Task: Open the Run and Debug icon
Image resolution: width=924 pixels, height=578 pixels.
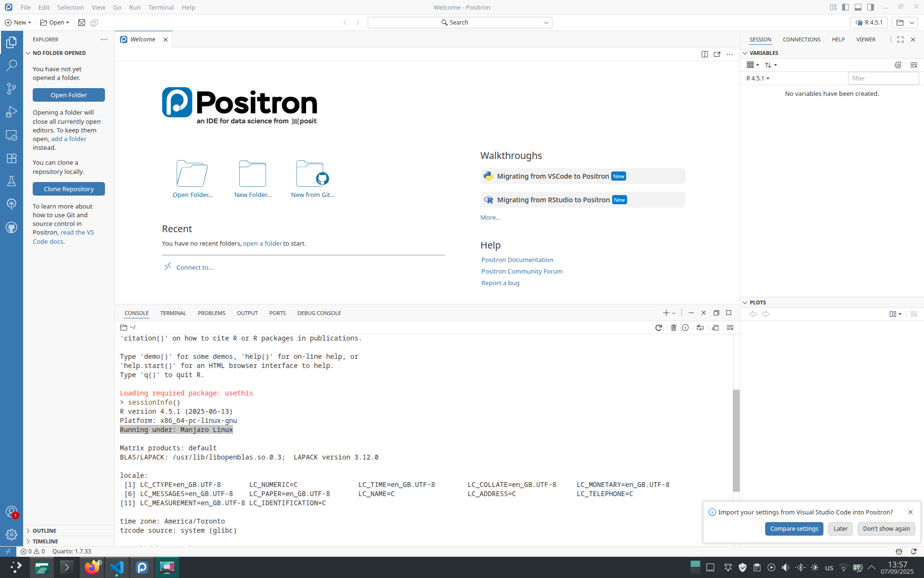Action: click(12, 112)
